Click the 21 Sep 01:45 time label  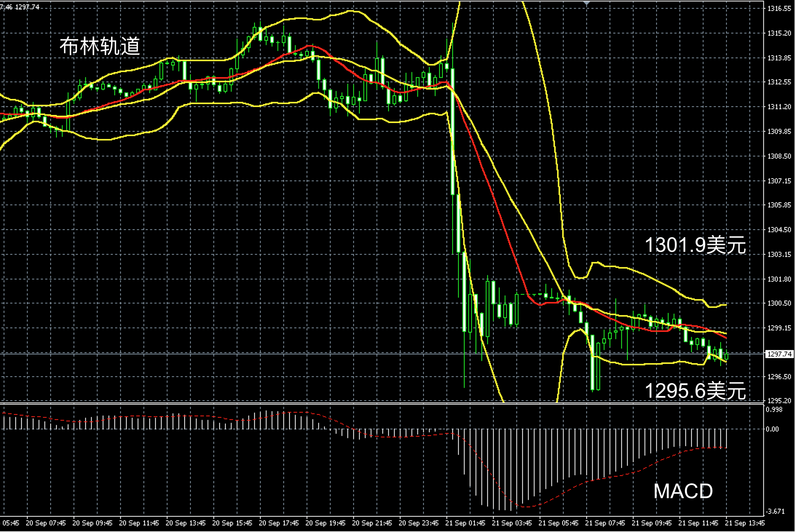coord(465,523)
